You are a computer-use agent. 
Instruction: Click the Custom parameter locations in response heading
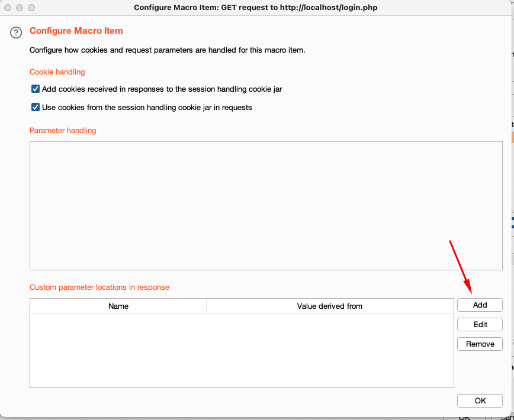pos(99,287)
